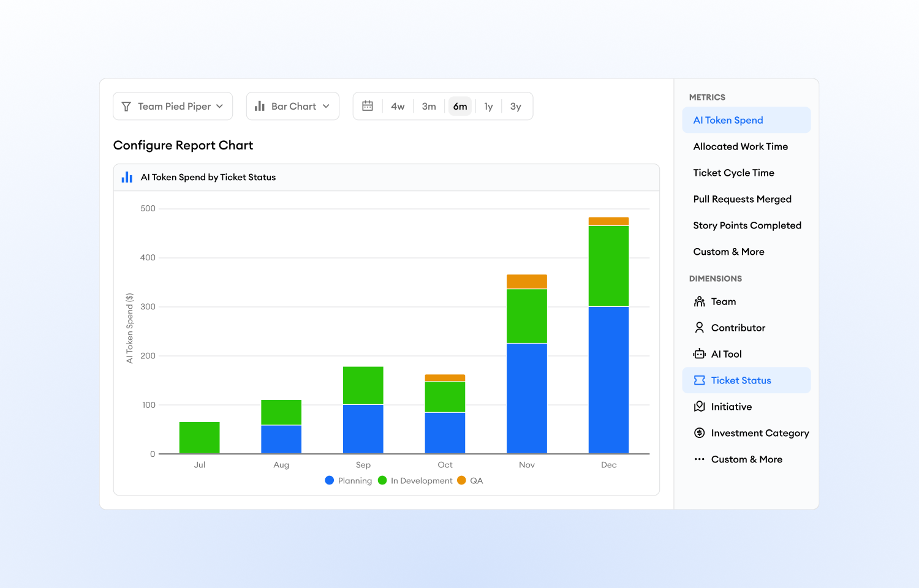Click the July green bar
The image size is (919, 588).
click(x=200, y=438)
